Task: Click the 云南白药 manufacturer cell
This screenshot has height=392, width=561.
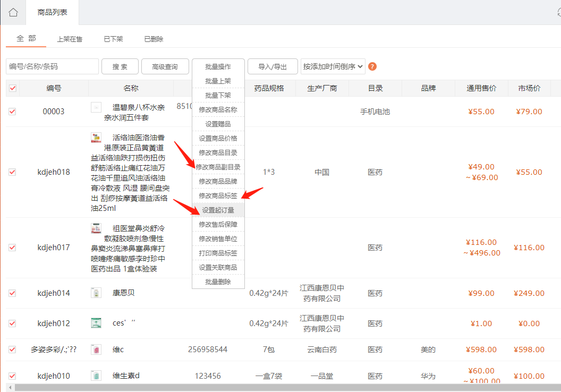Action: (322, 350)
